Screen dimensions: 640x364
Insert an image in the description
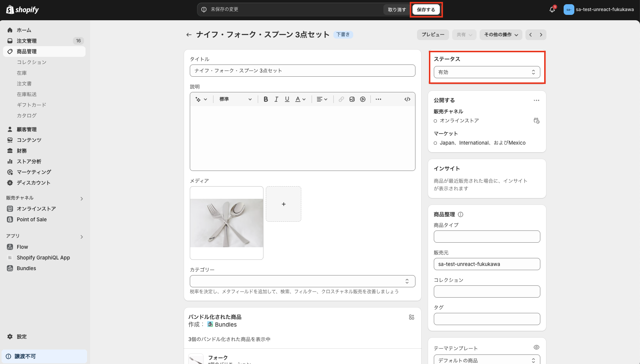[352, 99]
